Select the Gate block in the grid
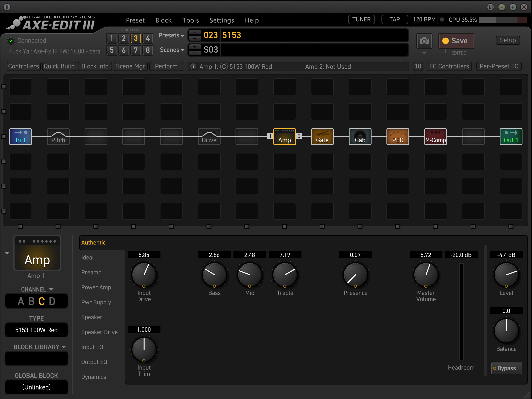Viewport: 532px width, 399px height. [322, 137]
